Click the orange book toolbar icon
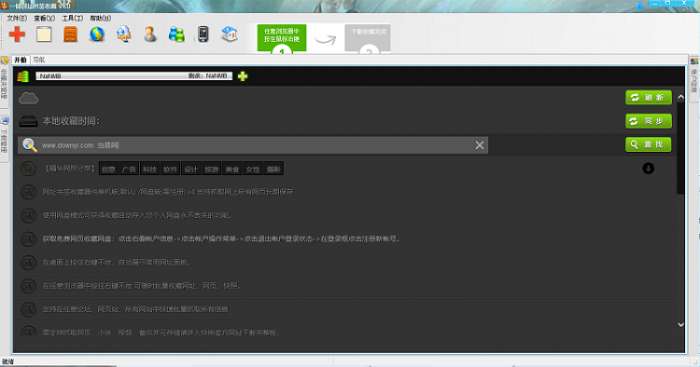Screen dimensions: 700x367 (71, 34)
